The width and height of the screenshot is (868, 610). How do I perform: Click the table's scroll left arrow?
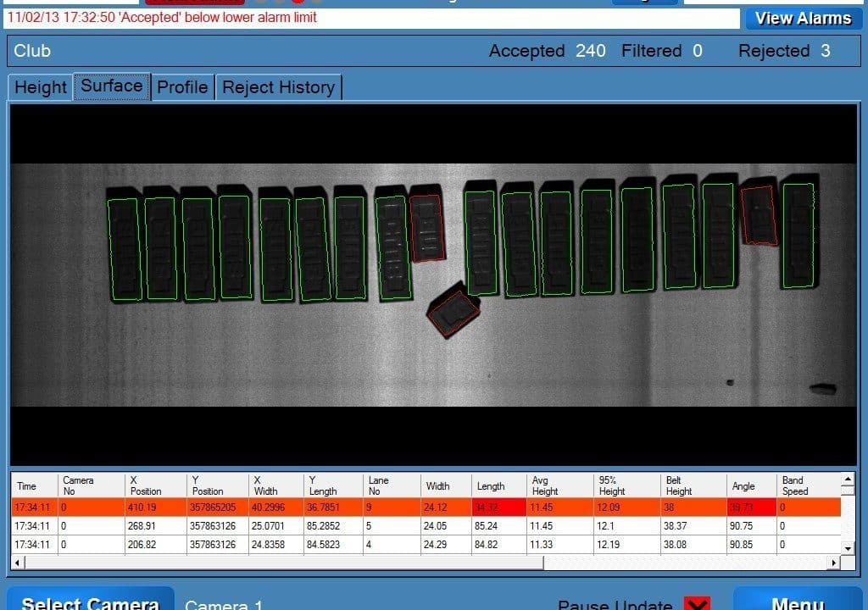point(17,563)
